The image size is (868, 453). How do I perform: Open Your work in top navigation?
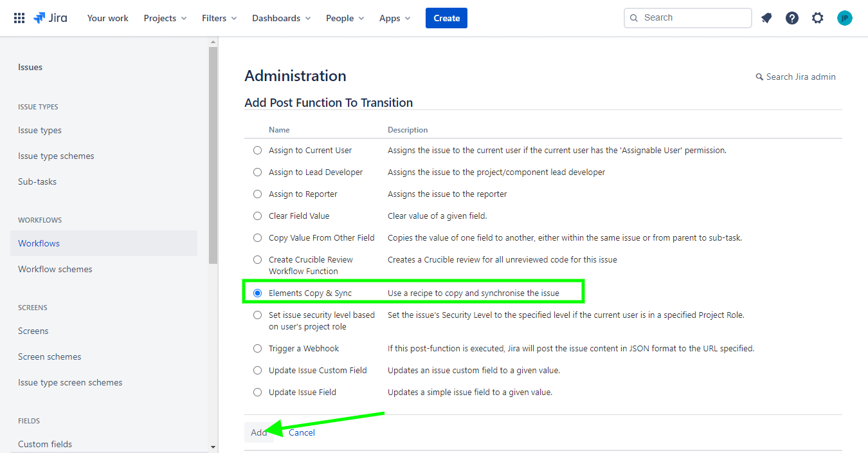(108, 18)
